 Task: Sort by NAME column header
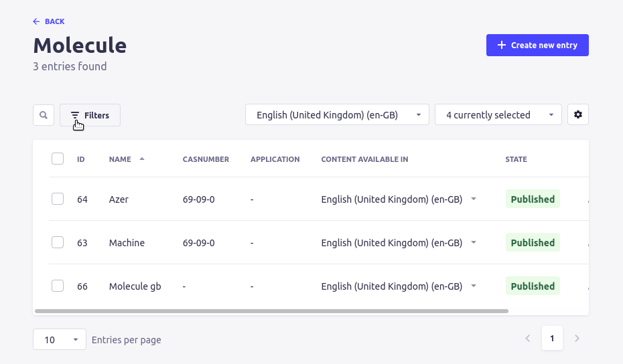point(120,159)
